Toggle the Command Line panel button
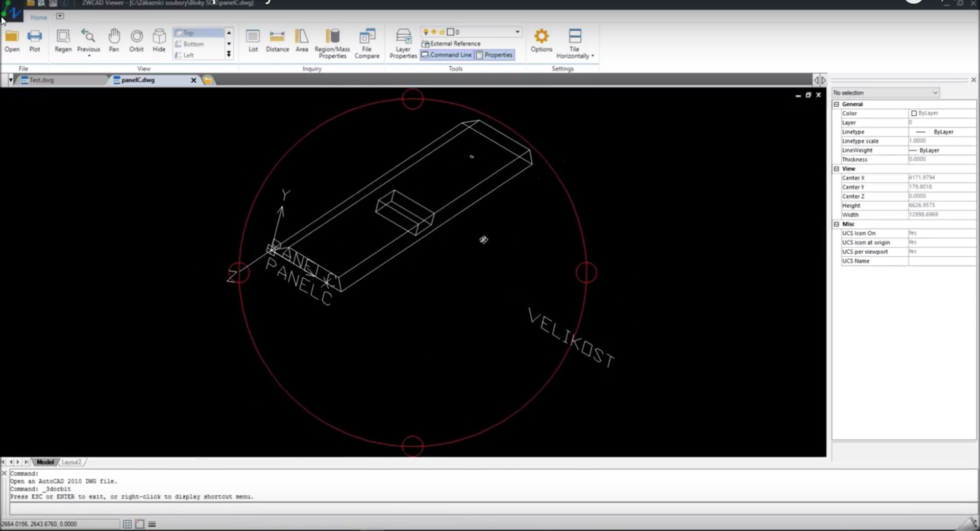This screenshot has width=980, height=531. pyautogui.click(x=447, y=55)
